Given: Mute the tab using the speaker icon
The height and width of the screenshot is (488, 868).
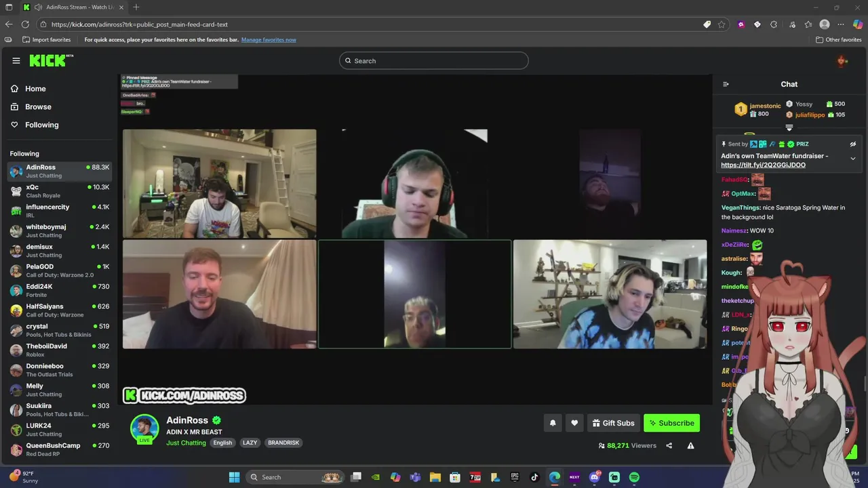Looking at the screenshot, I should [38, 7].
